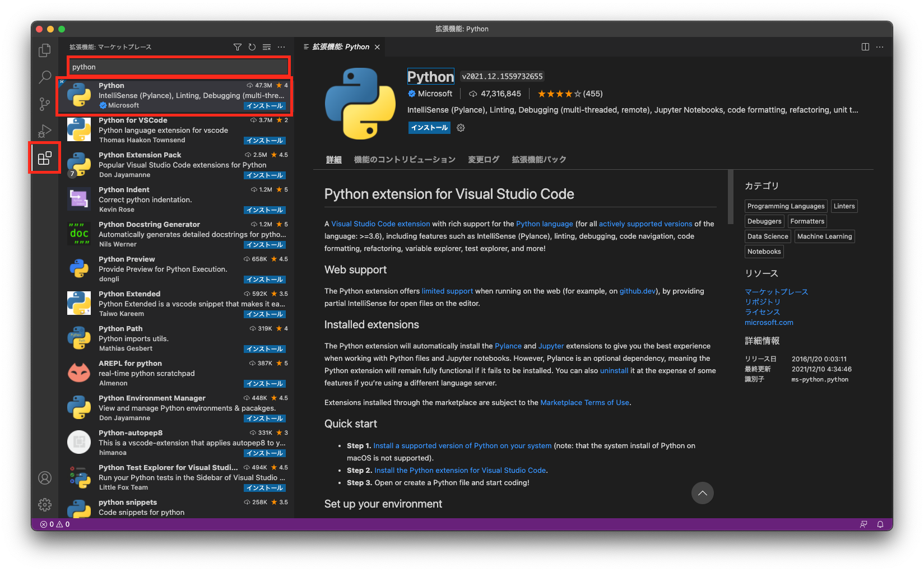Open editor more actions menu
This screenshot has height=572, width=924.
880,47
